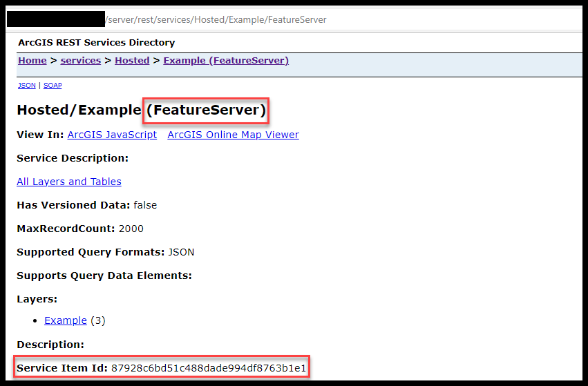This screenshot has width=588, height=386.
Task: Click ArcGIS REST Services Directory title
Action: coord(96,42)
